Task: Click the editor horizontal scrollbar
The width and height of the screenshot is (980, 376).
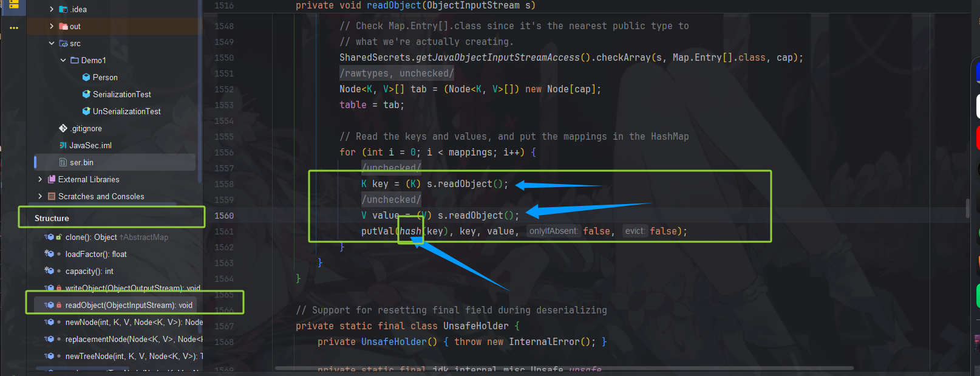Action: pyautogui.click(x=564, y=368)
